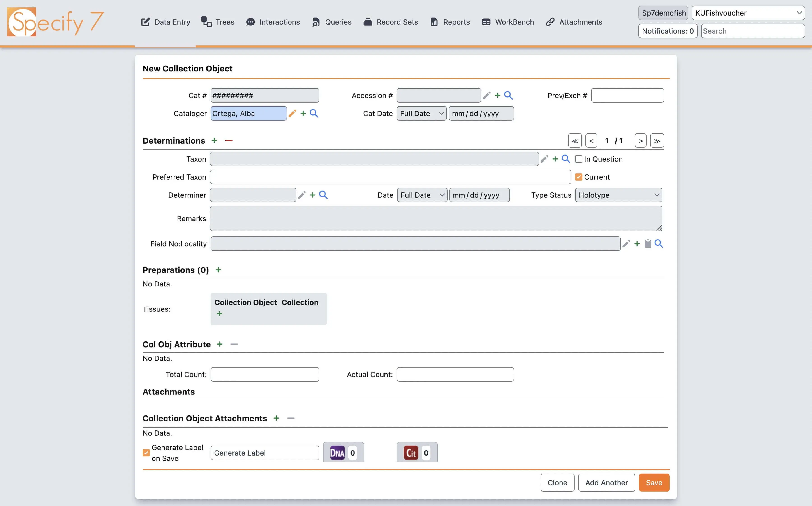Click the DNA sequences icon
The height and width of the screenshot is (506, 812).
(x=337, y=453)
